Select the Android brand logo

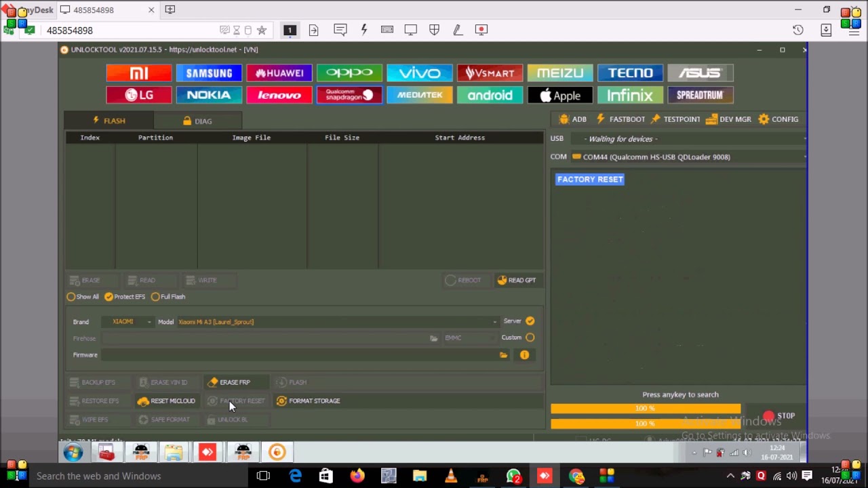click(490, 95)
